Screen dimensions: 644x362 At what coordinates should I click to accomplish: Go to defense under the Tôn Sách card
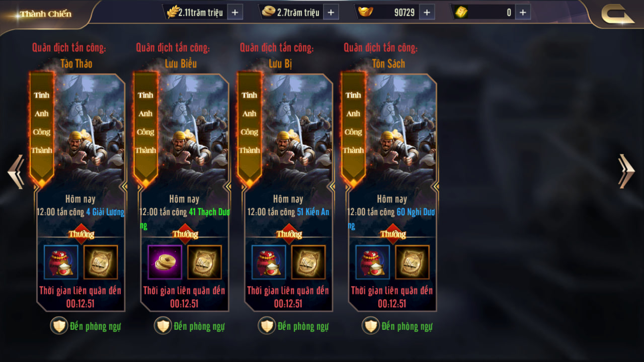[397, 326]
